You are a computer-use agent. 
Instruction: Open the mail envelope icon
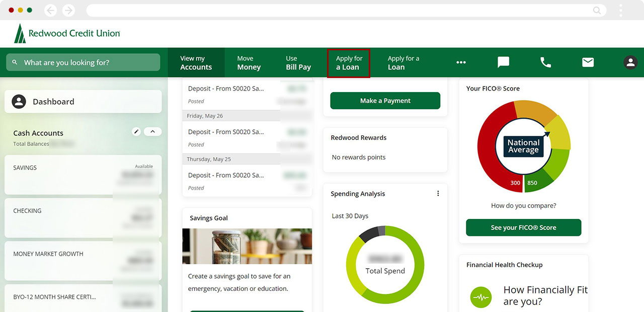(x=588, y=62)
